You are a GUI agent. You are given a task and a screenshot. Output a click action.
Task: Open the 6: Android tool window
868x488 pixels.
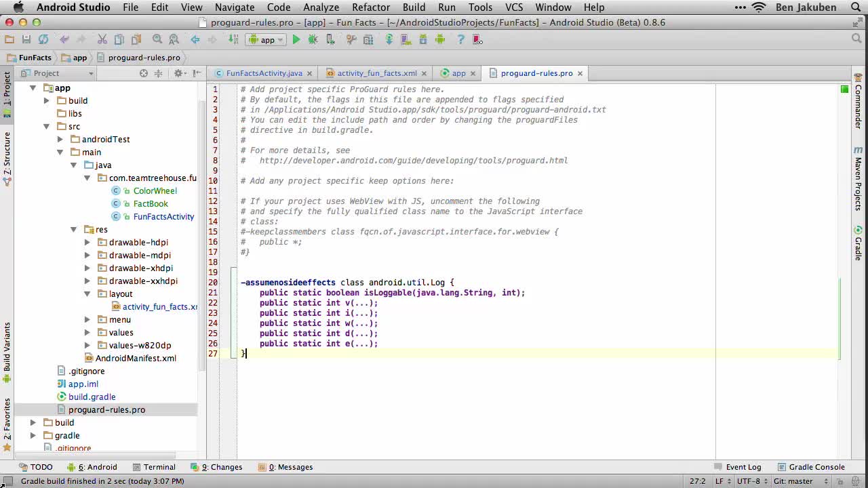[92, 467]
